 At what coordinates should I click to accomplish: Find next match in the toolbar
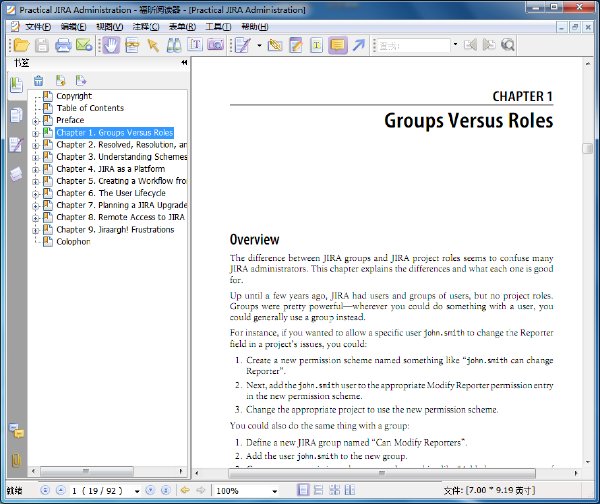489,45
